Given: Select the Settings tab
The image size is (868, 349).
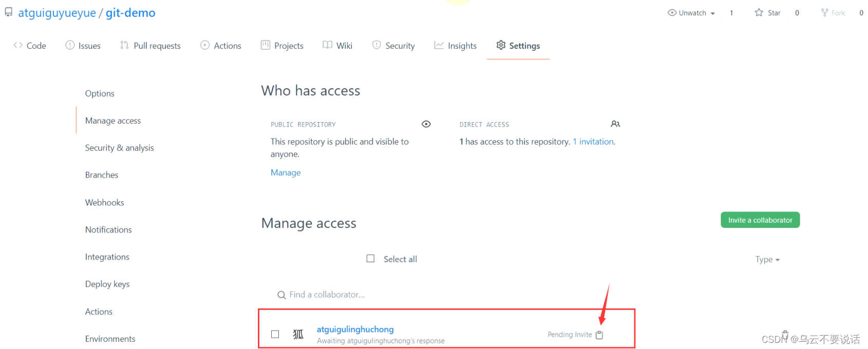Looking at the screenshot, I should (x=518, y=46).
